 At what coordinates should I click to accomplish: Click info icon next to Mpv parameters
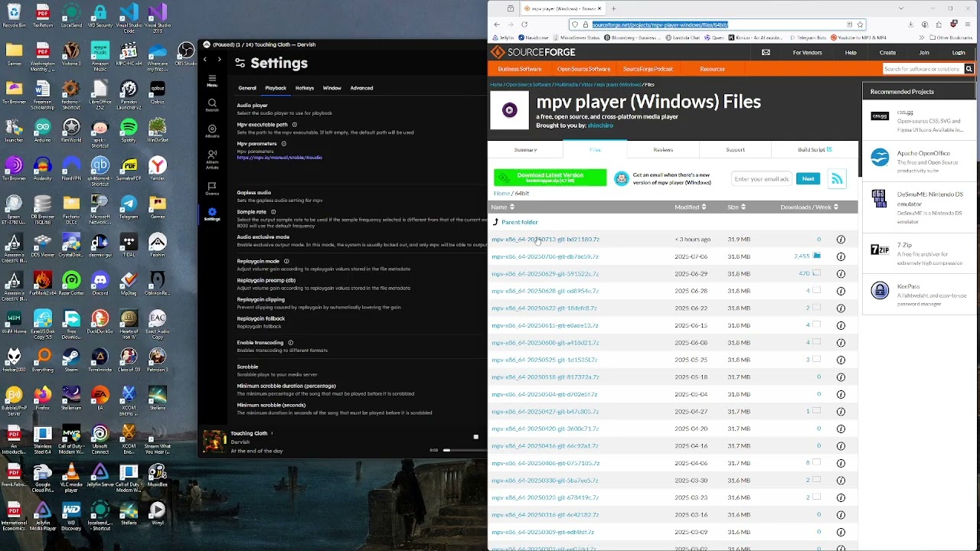pos(284,144)
